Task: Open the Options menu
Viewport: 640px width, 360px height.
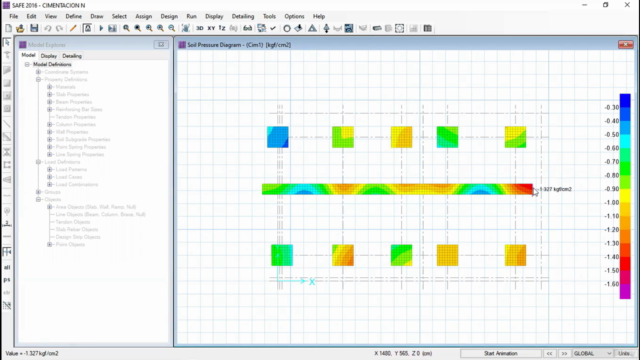Action: click(x=294, y=16)
